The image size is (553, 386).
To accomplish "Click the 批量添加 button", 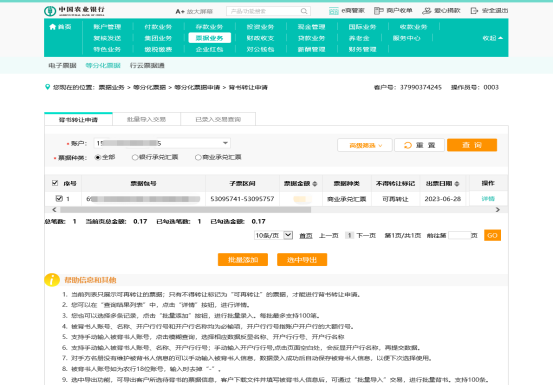I will coord(243,260).
